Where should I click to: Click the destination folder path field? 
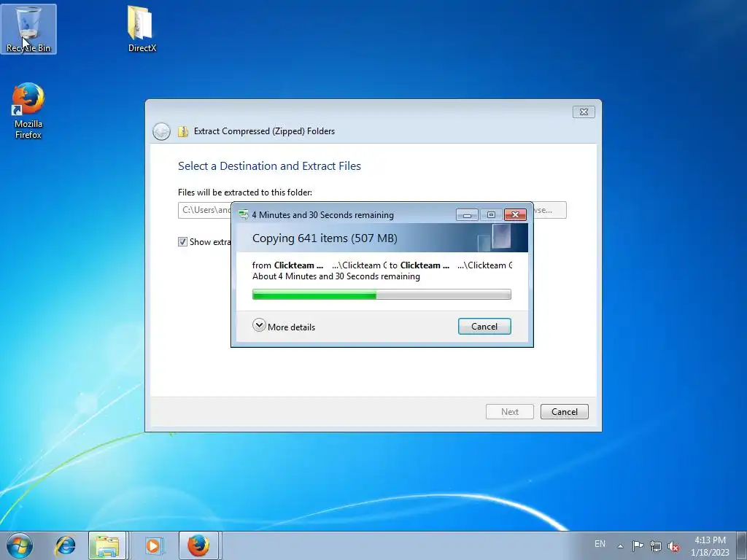click(205, 210)
